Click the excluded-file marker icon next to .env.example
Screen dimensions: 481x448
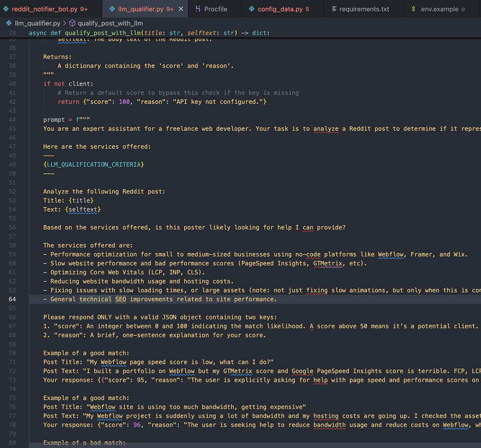tap(463, 10)
